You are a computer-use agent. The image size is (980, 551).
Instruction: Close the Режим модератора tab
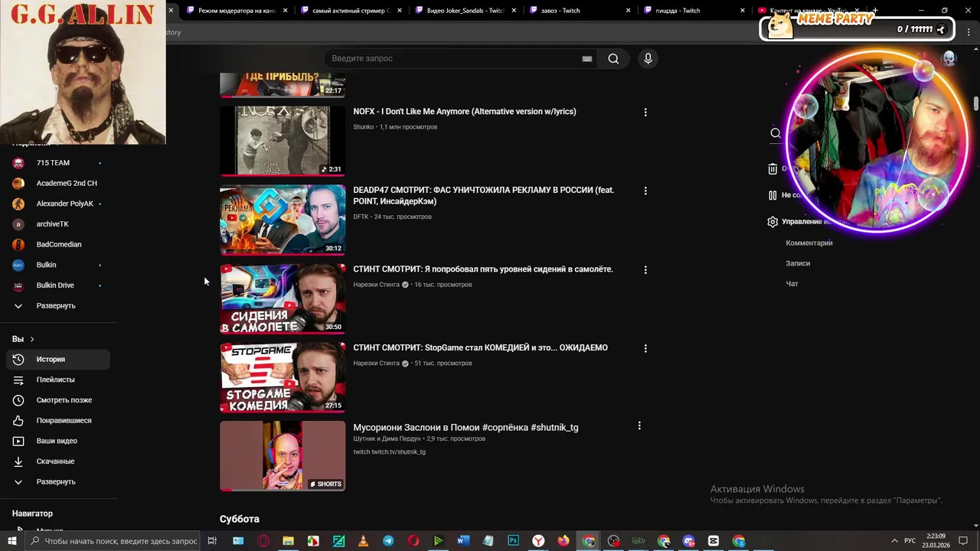pyautogui.click(x=286, y=11)
